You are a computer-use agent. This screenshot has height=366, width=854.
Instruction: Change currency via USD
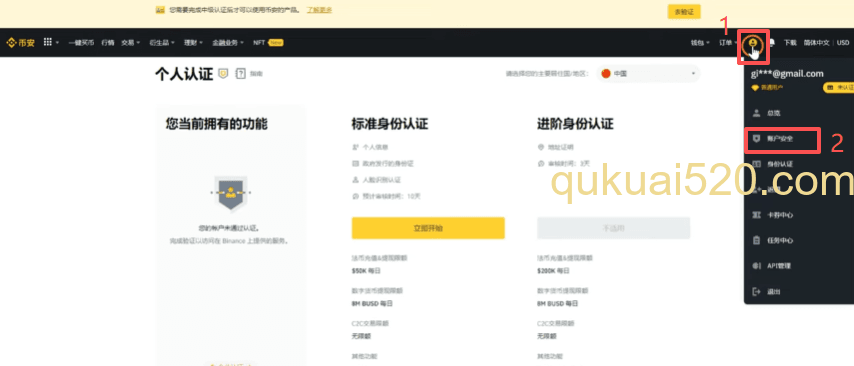[843, 42]
